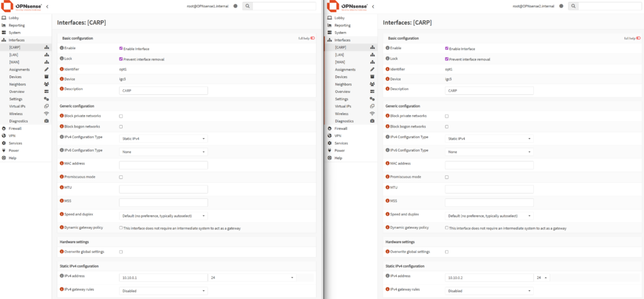Click the MTU info icon on OPNsense1
Image resolution: width=644 pixels, height=299 pixels.
coord(62,187)
